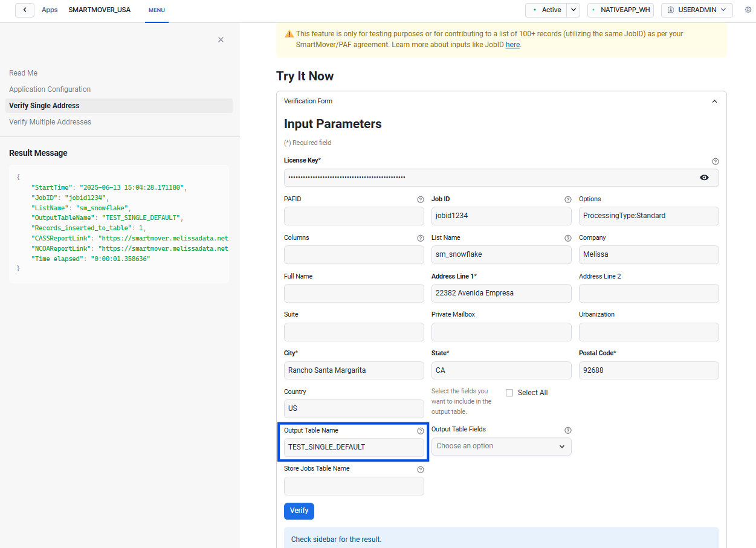
Task: Click SMARTMOVER_USA app name
Action: click(x=99, y=10)
